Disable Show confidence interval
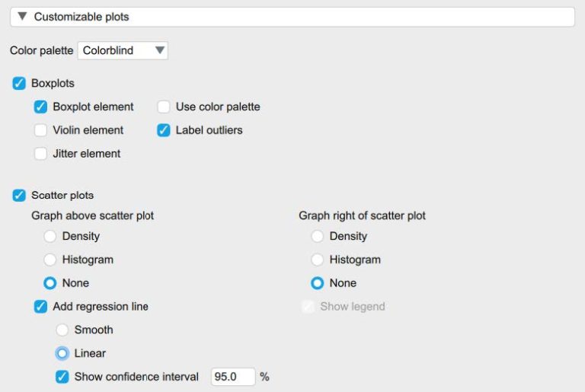Screen dimensions: 585x392 pyautogui.click(x=62, y=377)
